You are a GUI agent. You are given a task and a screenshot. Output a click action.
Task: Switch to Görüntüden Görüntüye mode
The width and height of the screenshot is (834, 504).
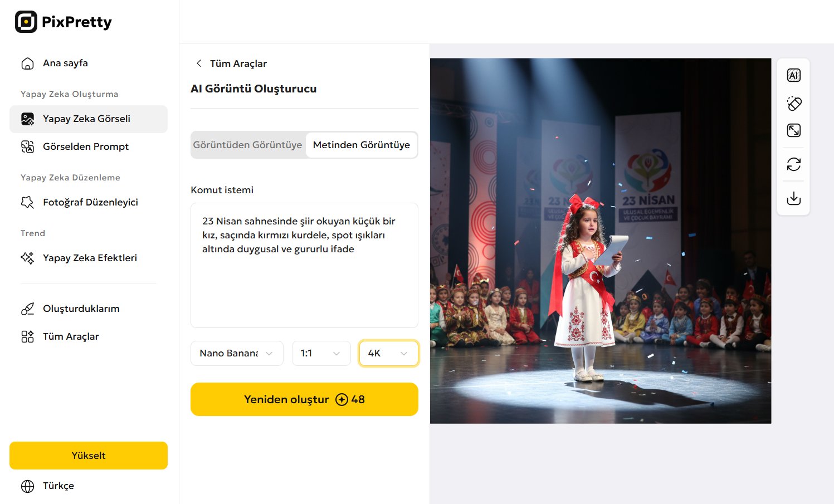[247, 145]
